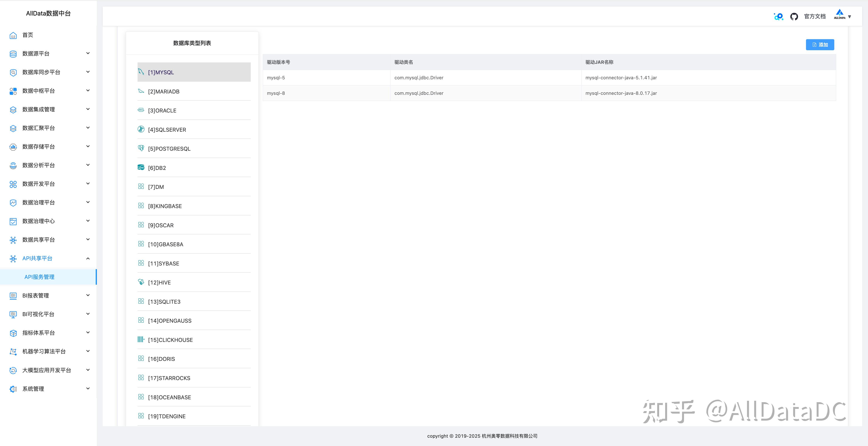Screen dimensions: 868x446
Task: Click the ClickHouse bars icon
Action: point(141,339)
